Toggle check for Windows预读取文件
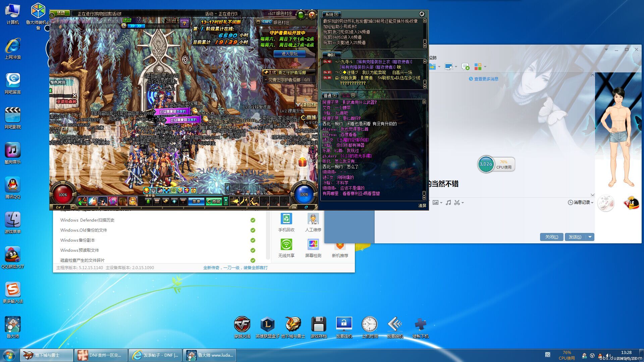 point(253,250)
